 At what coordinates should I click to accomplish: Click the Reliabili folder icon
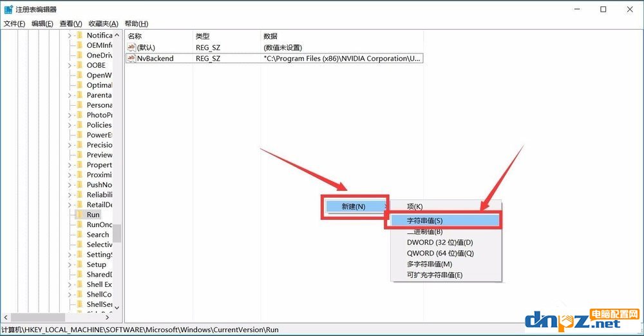[80, 195]
